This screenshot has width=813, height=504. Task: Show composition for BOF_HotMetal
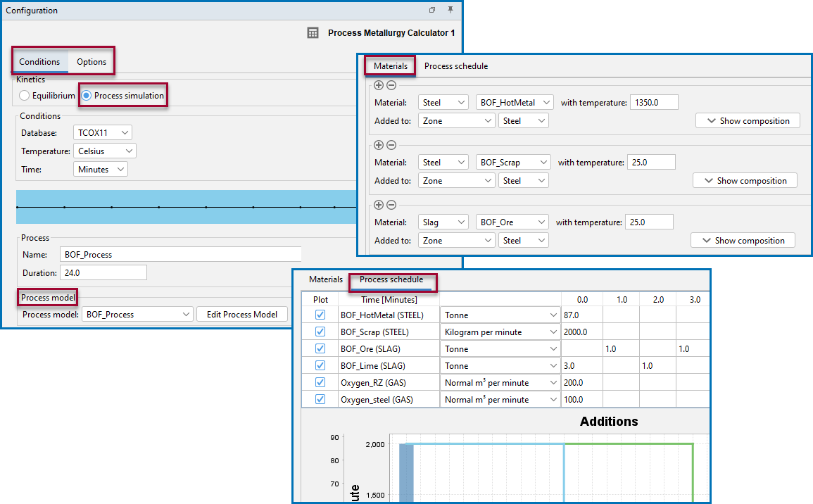click(x=748, y=121)
